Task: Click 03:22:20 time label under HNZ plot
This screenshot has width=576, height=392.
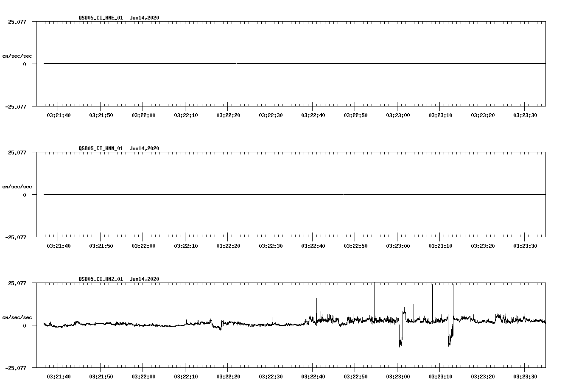Action: pyautogui.click(x=228, y=377)
